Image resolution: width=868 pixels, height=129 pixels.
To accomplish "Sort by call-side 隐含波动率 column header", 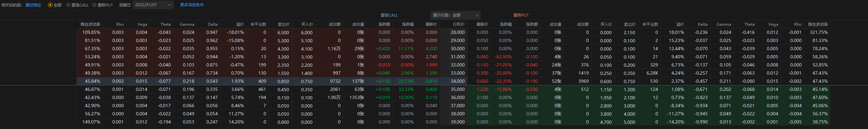I will tap(90, 24).
